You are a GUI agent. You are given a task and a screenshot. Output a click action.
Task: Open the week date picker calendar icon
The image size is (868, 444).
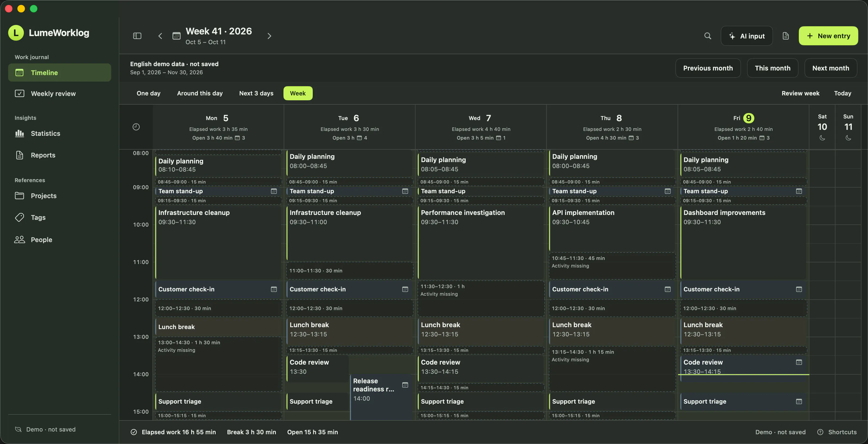pyautogui.click(x=177, y=36)
